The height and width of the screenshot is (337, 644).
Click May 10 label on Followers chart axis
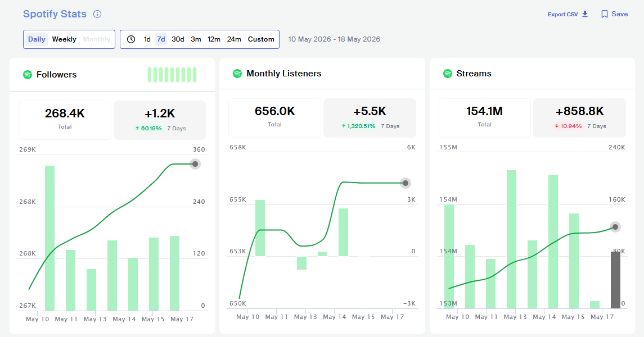point(37,319)
